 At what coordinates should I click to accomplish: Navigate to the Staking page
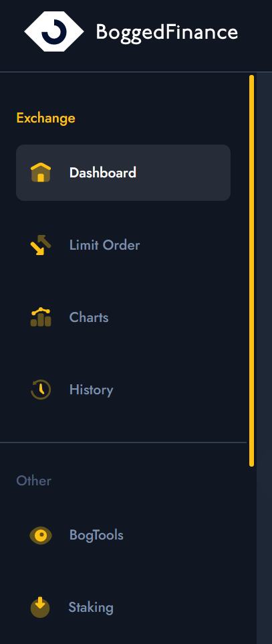tap(91, 607)
